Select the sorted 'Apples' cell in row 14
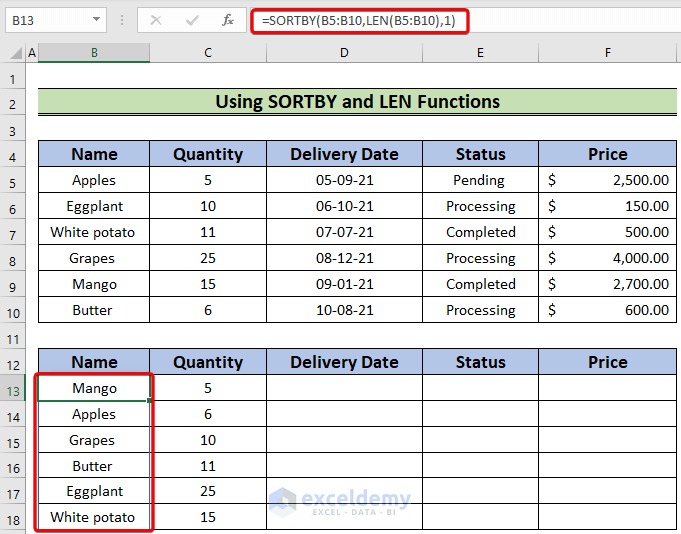This screenshot has height=534, width=681. pos(94,414)
